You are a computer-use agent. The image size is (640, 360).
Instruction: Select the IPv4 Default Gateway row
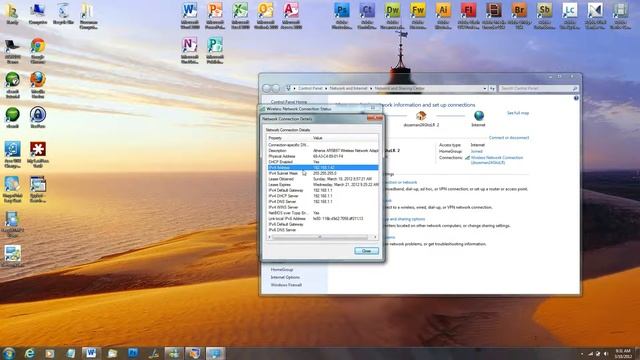click(322, 191)
